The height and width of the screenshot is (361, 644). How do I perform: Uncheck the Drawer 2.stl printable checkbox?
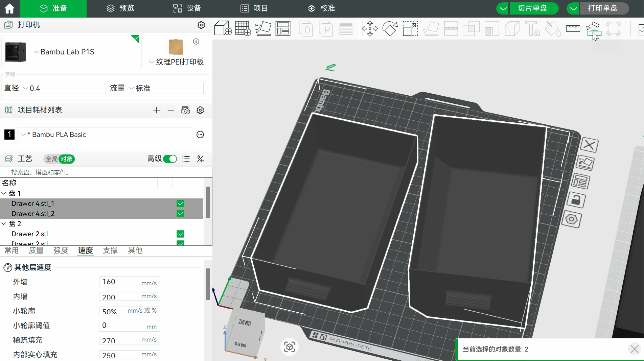click(180, 234)
